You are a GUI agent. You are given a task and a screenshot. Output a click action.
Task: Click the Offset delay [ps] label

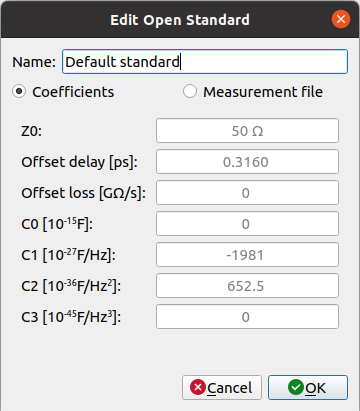click(79, 162)
